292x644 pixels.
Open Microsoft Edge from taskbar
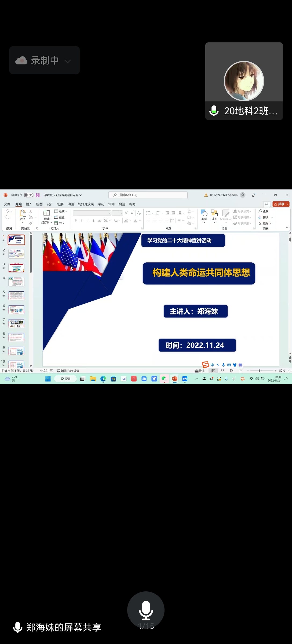click(103, 379)
